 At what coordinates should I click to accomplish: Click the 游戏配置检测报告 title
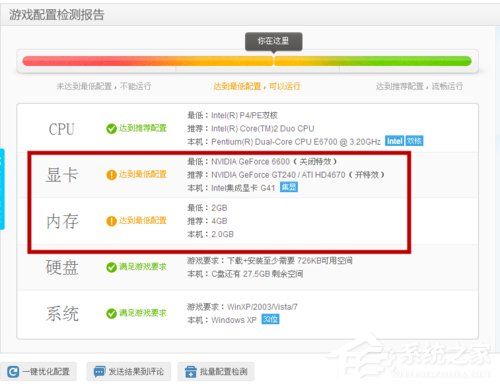(x=57, y=15)
